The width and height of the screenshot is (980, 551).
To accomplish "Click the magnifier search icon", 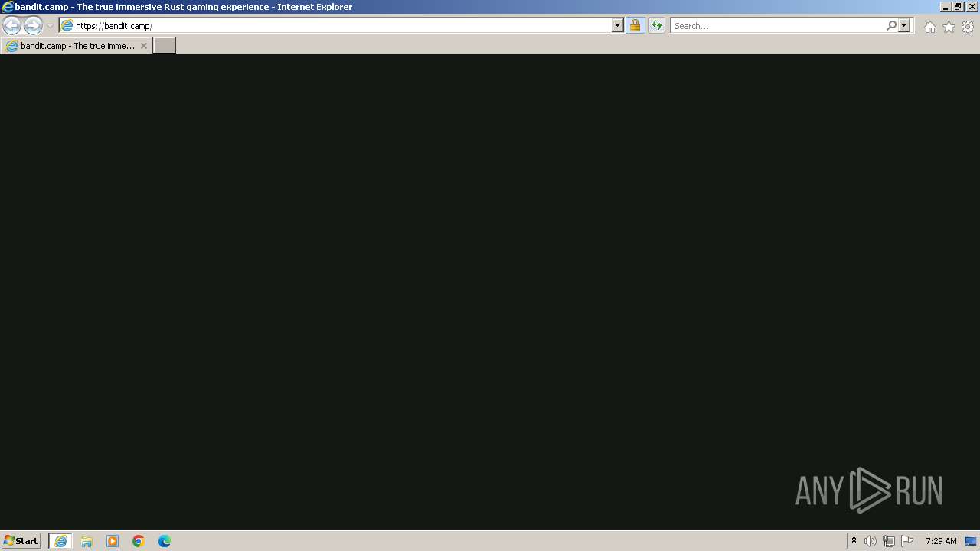I will (x=891, y=25).
